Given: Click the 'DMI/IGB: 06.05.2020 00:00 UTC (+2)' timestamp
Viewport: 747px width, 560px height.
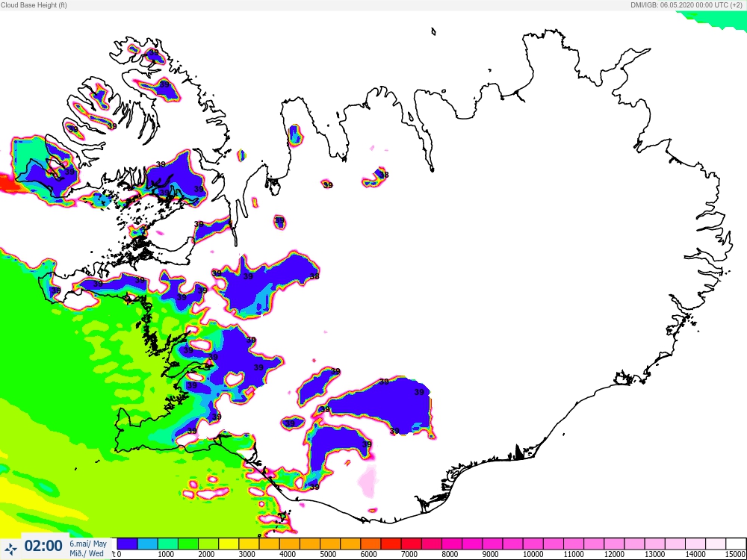Looking at the screenshot, I should (x=686, y=5).
